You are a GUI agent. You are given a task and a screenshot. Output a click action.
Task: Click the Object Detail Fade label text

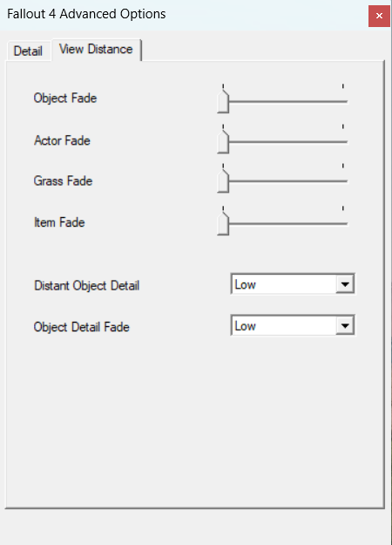82,327
